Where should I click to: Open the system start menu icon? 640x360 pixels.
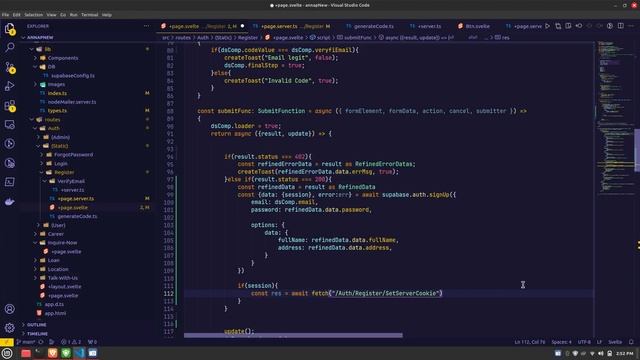click(7, 353)
